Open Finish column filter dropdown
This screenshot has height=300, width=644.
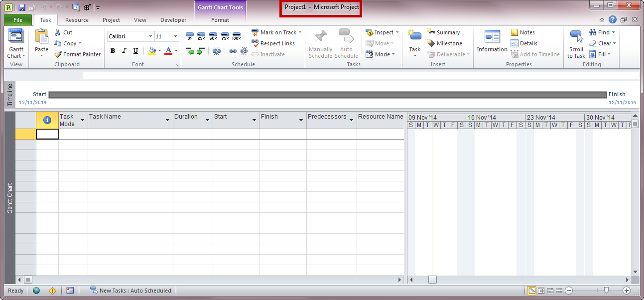[x=301, y=120]
